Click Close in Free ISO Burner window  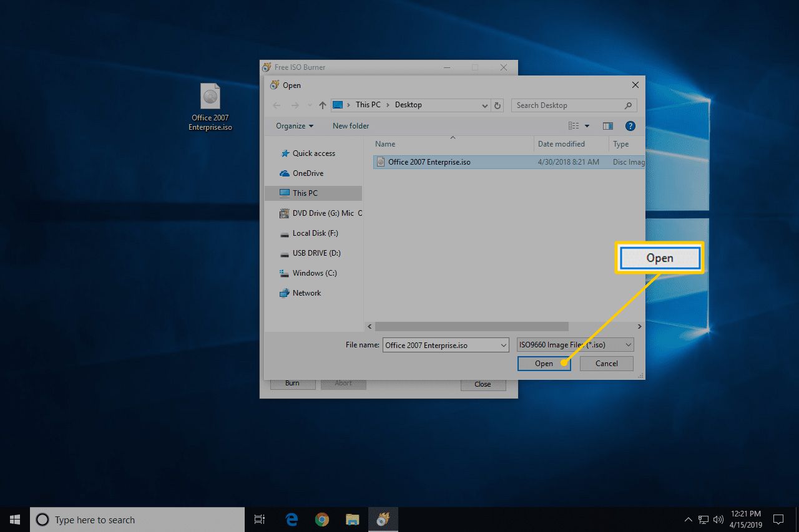pos(483,384)
